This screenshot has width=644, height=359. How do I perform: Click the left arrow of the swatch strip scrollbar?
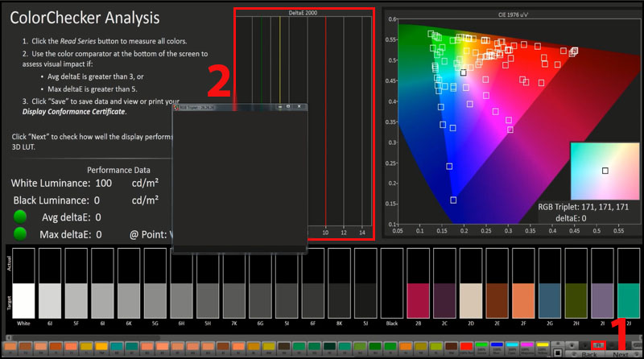click(x=8, y=337)
